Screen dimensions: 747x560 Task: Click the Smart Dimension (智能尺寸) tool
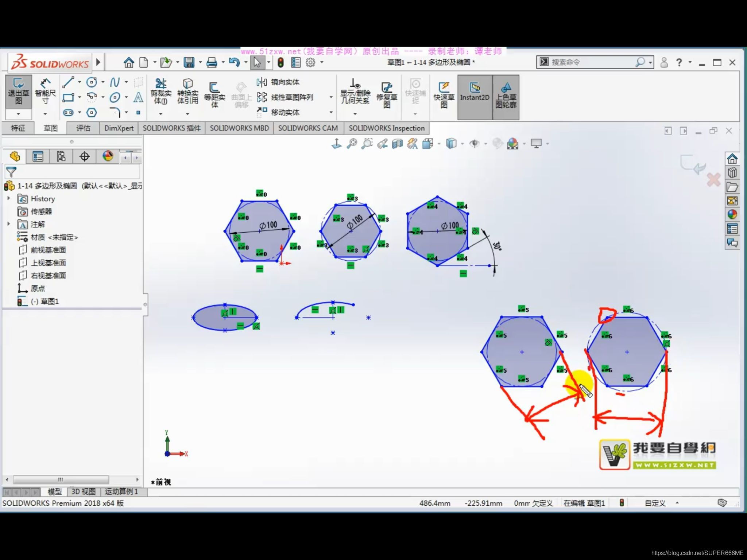pyautogui.click(x=45, y=91)
